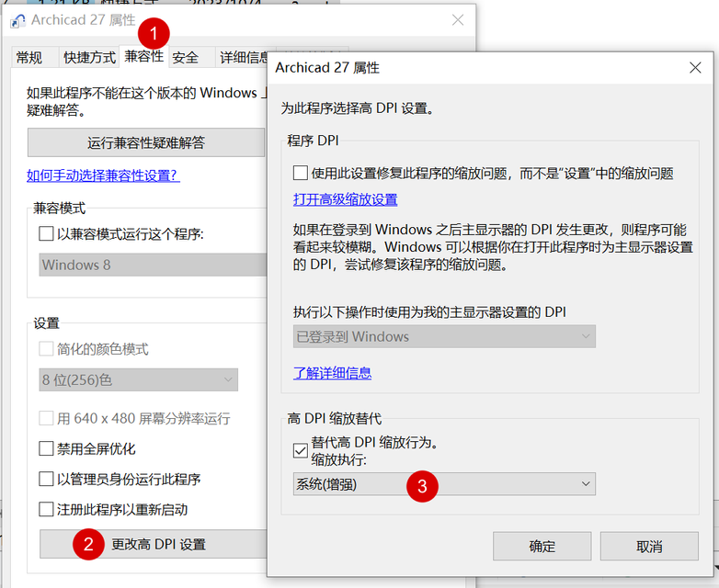Image resolution: width=719 pixels, height=588 pixels.
Task: Click 取消 in DPI dialog
Action: pyautogui.click(x=649, y=546)
